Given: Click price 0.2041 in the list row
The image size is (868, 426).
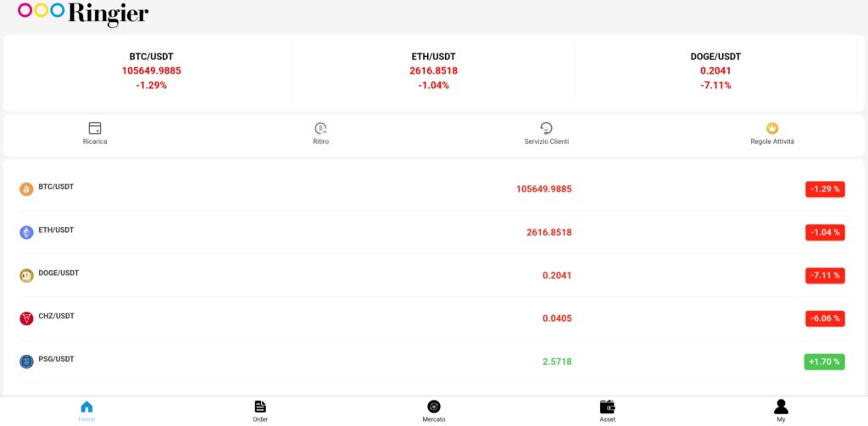Looking at the screenshot, I should pyautogui.click(x=557, y=275).
